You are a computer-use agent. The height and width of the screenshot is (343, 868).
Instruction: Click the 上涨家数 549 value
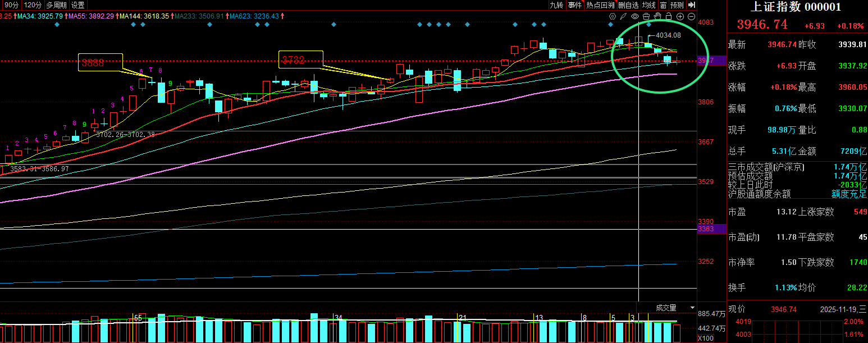(x=860, y=212)
